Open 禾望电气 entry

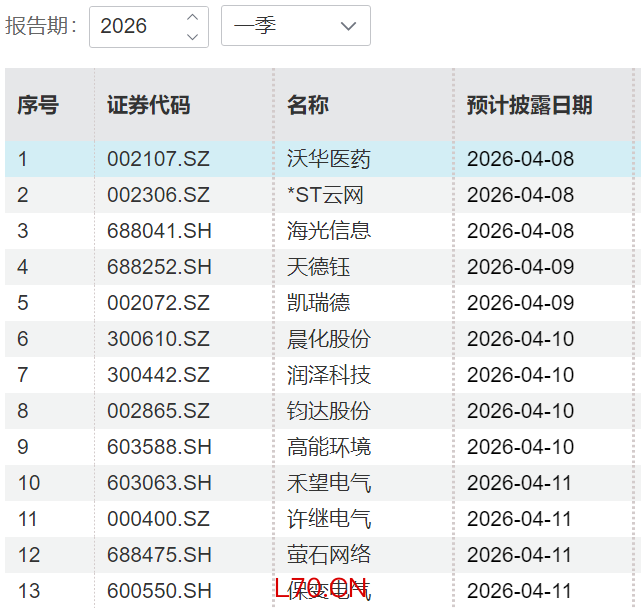(329, 483)
